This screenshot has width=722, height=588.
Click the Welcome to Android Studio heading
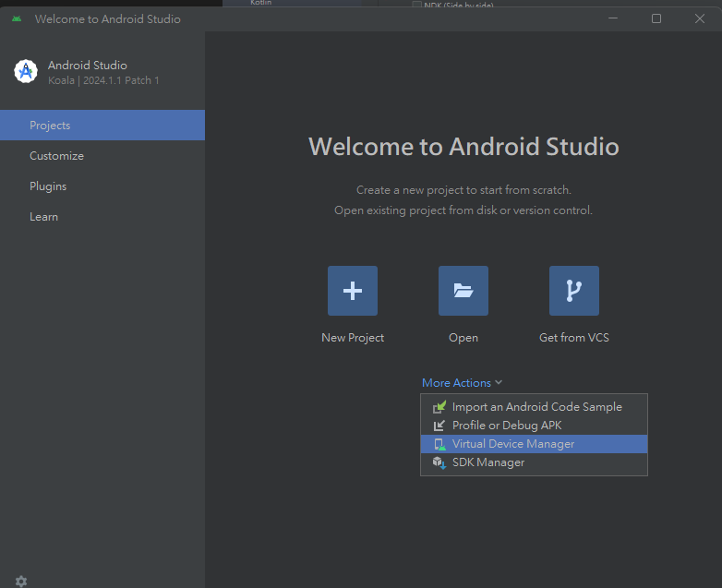[x=463, y=147]
